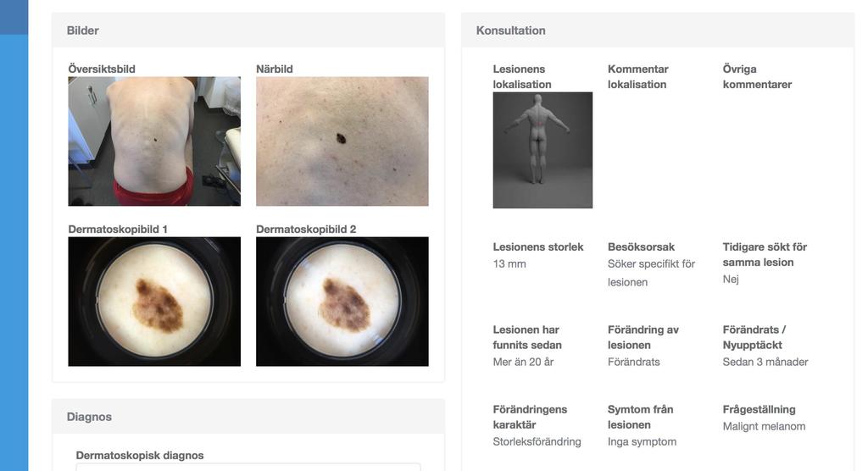Click the Övriga kommentarer label
The height and width of the screenshot is (471, 868).
pos(757,77)
